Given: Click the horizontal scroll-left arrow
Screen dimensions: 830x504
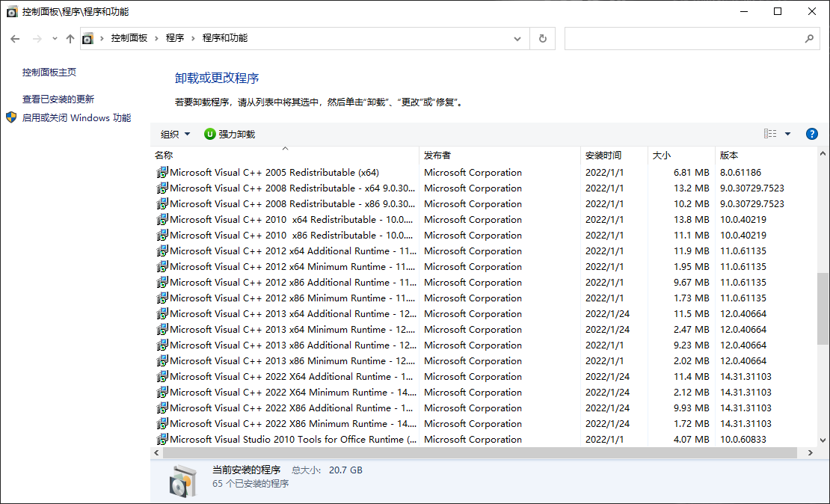Looking at the screenshot, I should (x=156, y=452).
